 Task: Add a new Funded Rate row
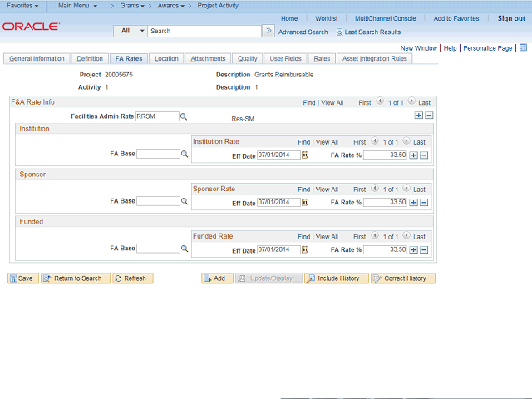413,250
